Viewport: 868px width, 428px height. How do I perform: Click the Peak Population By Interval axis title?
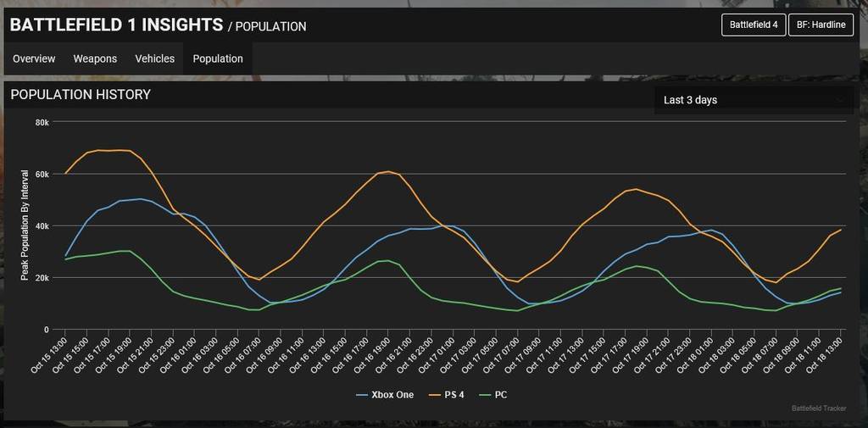[x=25, y=225]
